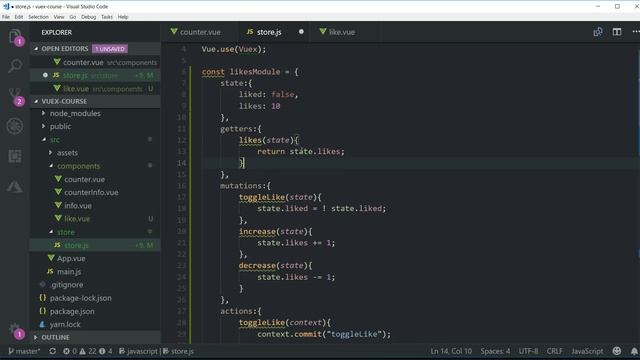Click Ln 14, Col 10 in status bar
Image resolution: width=640 pixels, height=360 pixels.
coord(451,351)
